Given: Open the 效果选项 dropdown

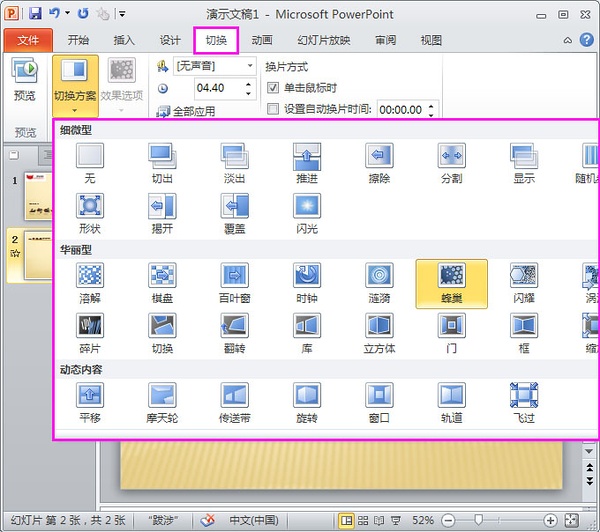Looking at the screenshot, I should point(122,86).
